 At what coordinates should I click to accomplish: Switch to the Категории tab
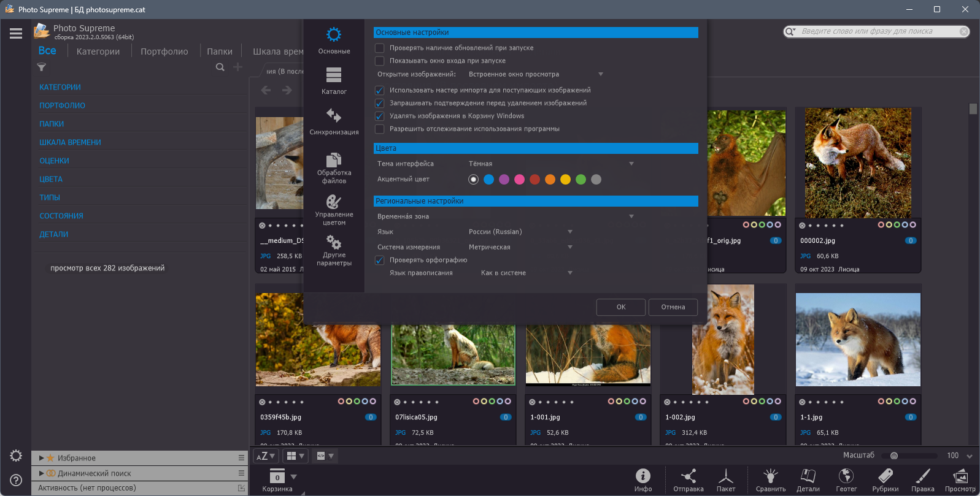tap(98, 52)
